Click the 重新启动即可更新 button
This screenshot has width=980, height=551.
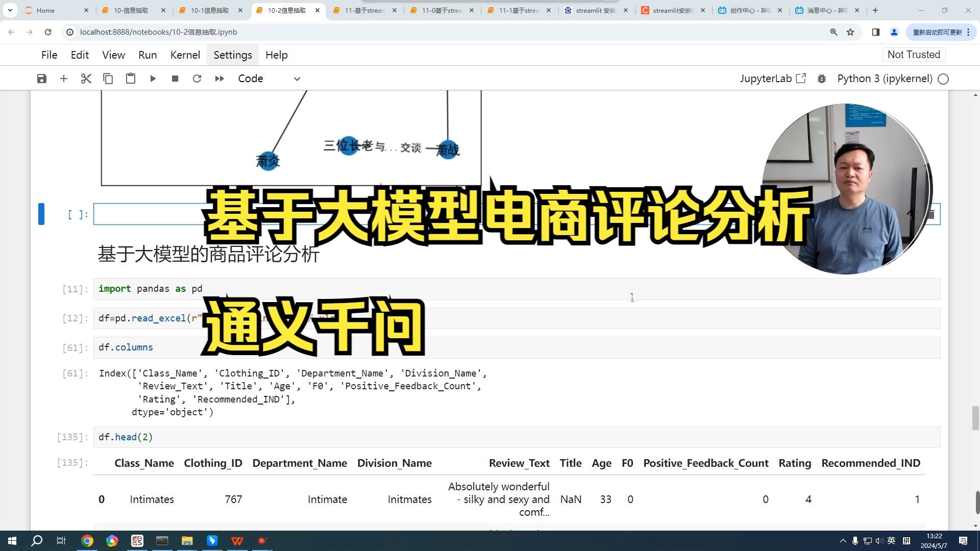[941, 32]
